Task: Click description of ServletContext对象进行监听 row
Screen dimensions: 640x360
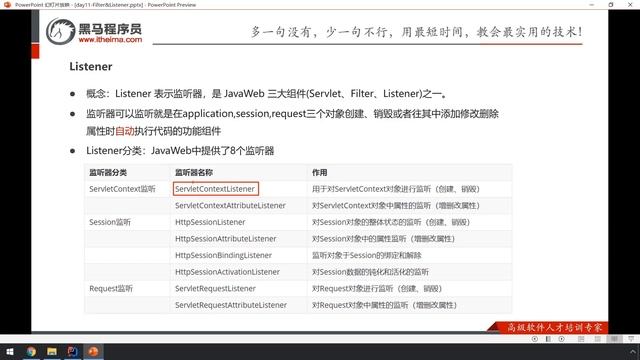Action: point(396,189)
